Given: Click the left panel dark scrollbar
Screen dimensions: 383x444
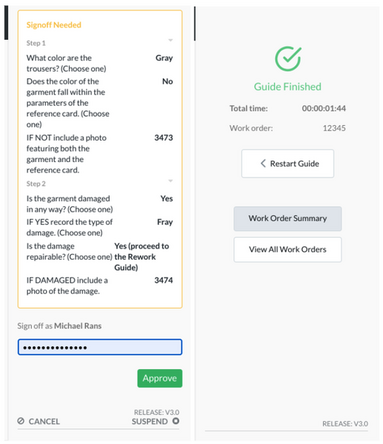Looking at the screenshot, I should (x=6, y=23).
